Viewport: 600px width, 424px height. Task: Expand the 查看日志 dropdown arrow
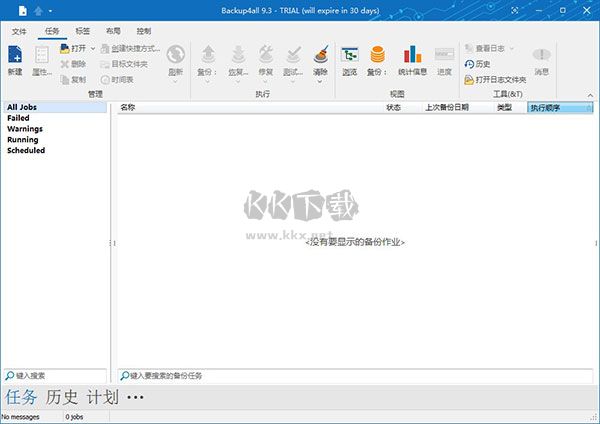512,49
